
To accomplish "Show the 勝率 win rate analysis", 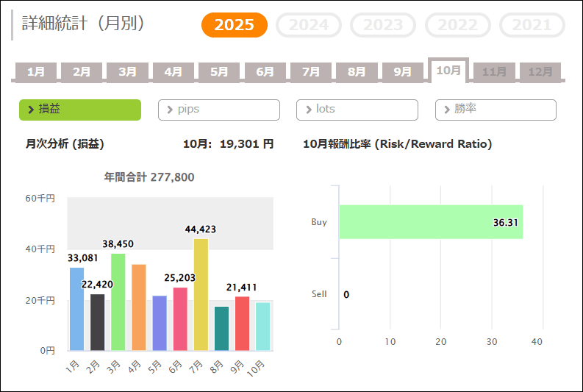I will coord(496,110).
